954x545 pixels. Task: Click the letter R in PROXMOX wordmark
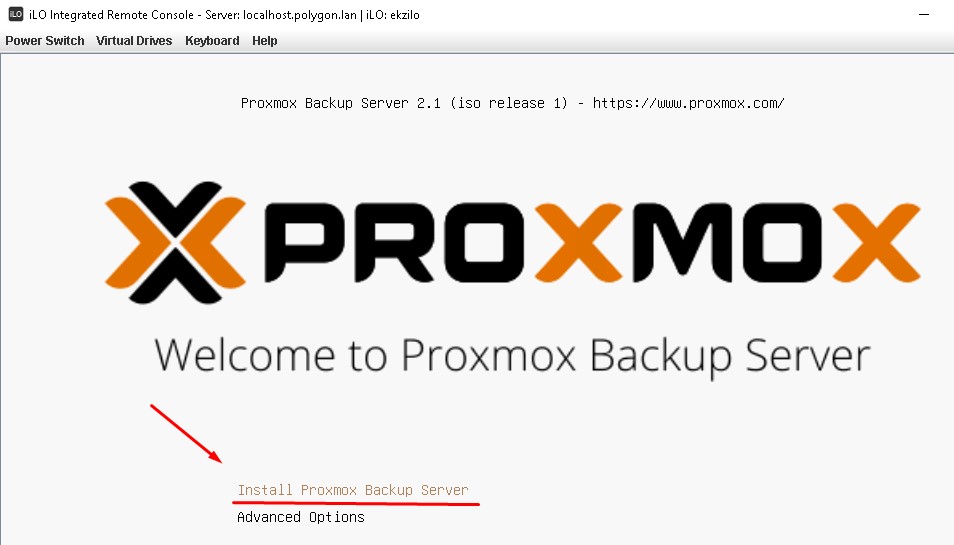click(394, 243)
